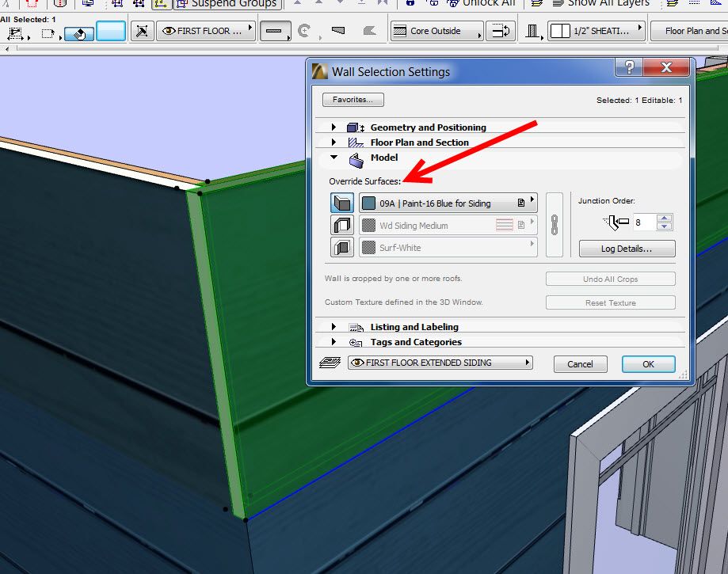Collapse the Model panel
Image resolution: width=728 pixels, height=574 pixels.
(x=334, y=158)
